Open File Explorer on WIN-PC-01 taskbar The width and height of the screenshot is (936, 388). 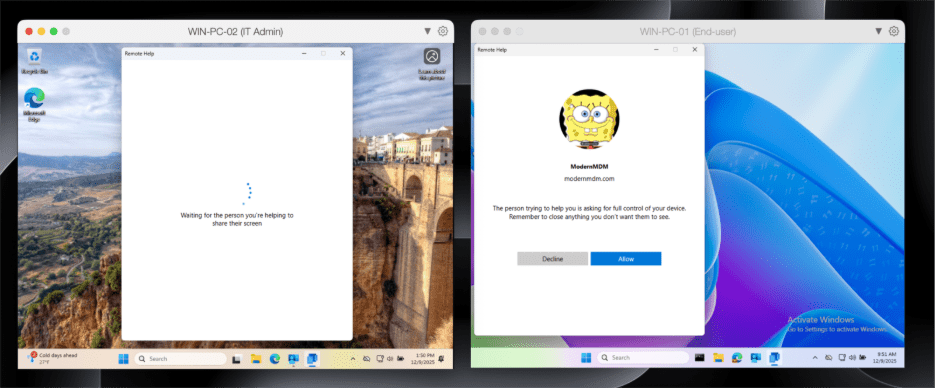click(x=718, y=358)
